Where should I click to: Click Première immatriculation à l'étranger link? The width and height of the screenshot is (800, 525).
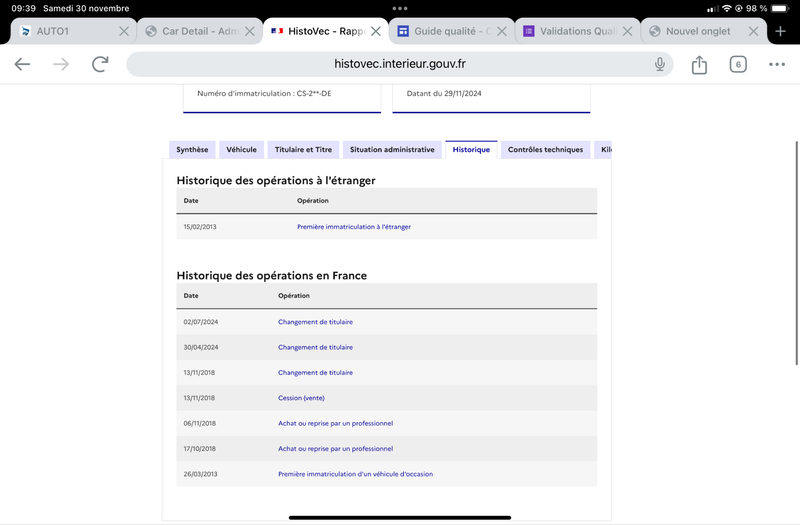[354, 227]
